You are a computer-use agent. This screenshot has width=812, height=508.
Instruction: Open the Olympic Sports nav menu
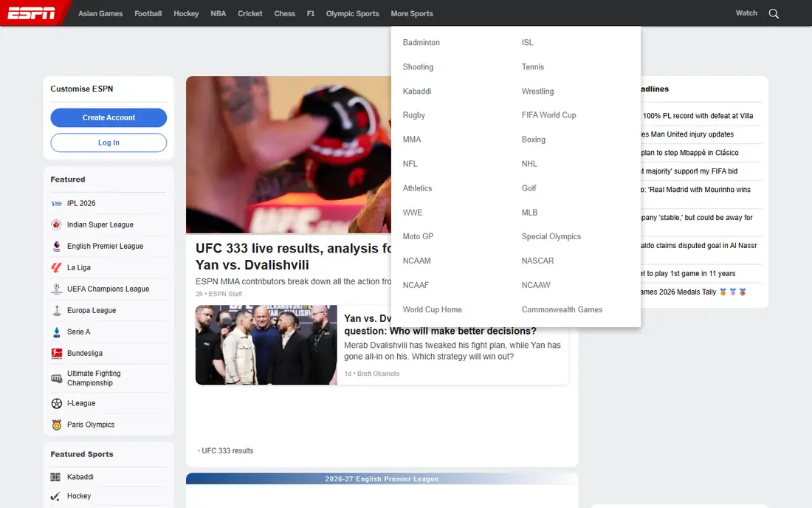[x=353, y=13]
